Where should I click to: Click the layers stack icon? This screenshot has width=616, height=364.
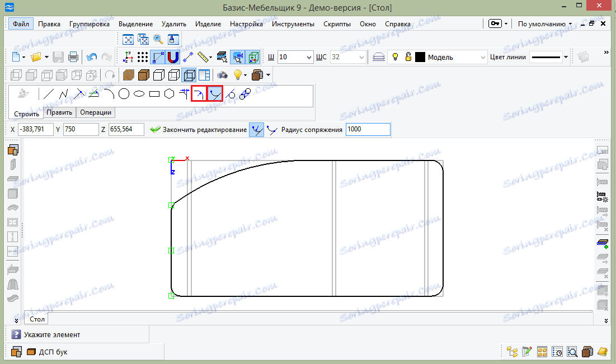click(378, 58)
